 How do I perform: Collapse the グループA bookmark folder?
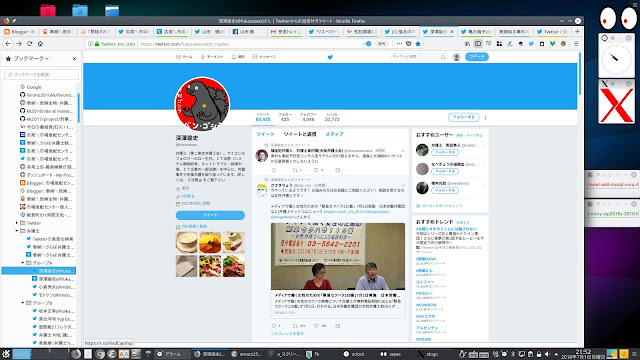[x=22, y=263]
